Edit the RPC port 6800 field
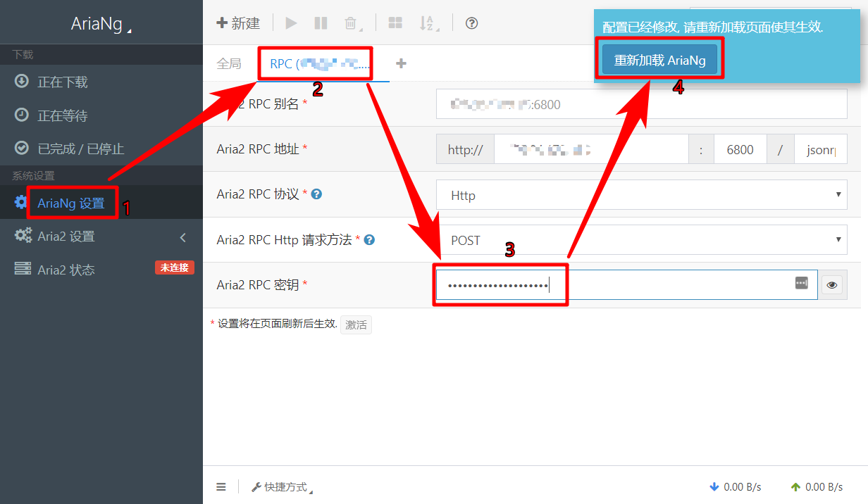 pyautogui.click(x=740, y=150)
